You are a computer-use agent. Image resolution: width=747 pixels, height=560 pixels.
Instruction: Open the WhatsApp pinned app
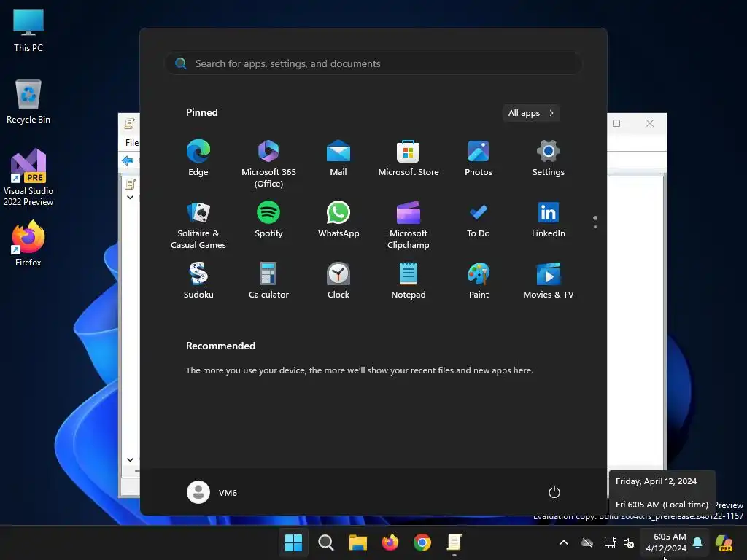coord(338,219)
